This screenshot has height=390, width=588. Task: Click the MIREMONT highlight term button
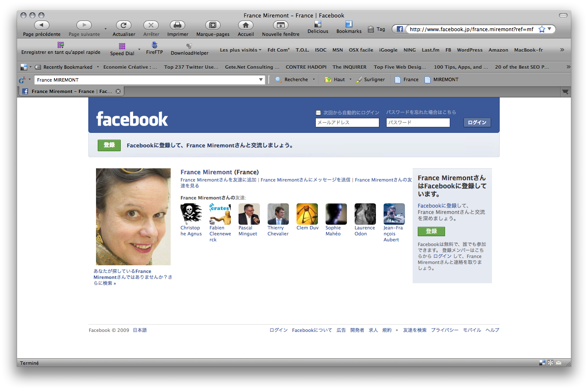[442, 79]
